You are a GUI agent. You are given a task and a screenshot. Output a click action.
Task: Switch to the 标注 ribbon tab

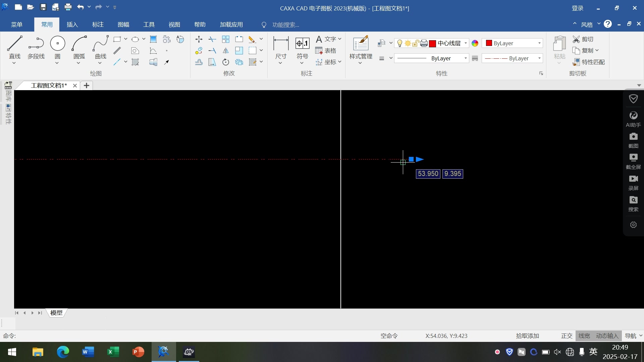tap(98, 24)
